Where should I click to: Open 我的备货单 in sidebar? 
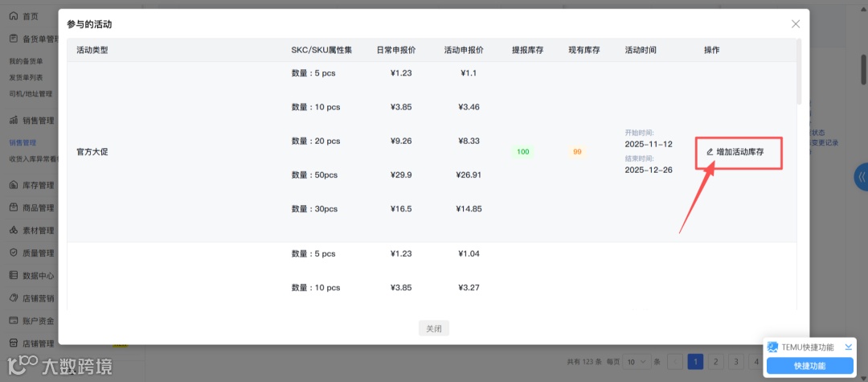[26, 61]
